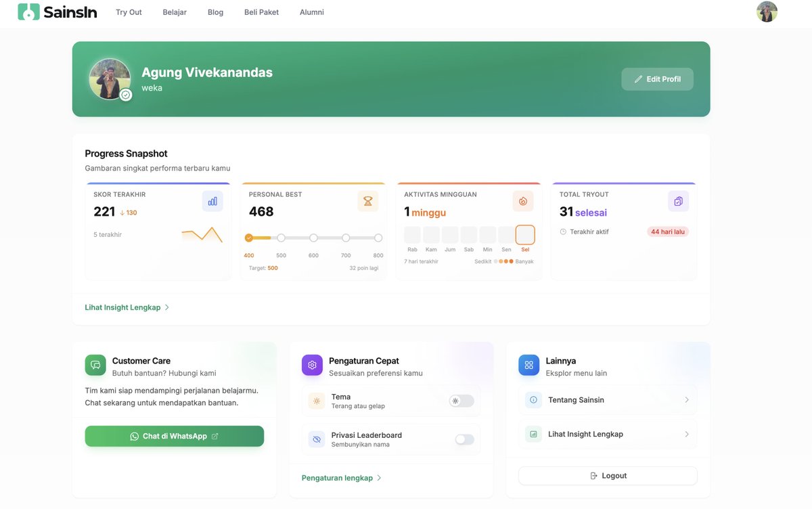The width and height of the screenshot is (812, 509).
Task: Click the 800 milestone dot on progress bar
Action: [378, 238]
